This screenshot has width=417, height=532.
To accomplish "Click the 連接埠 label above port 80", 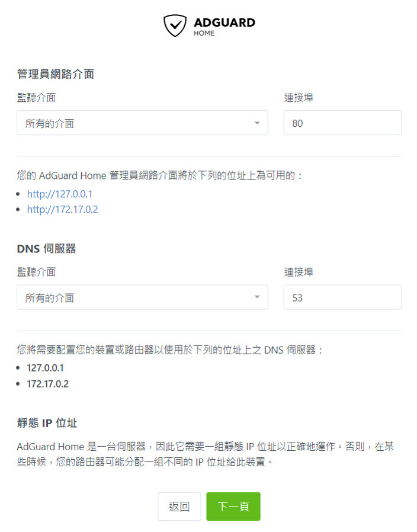I will click(299, 98).
